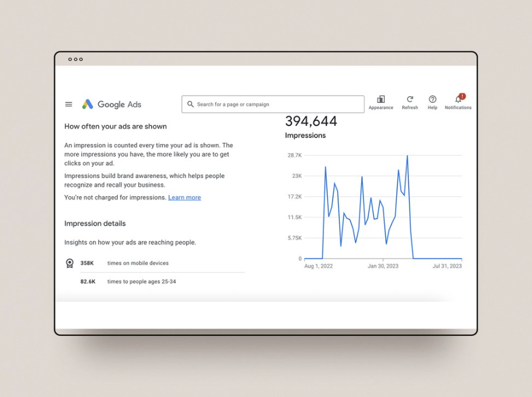The image size is (532, 397).
Task: Click the 28.7K axis label
Action: 294,156
